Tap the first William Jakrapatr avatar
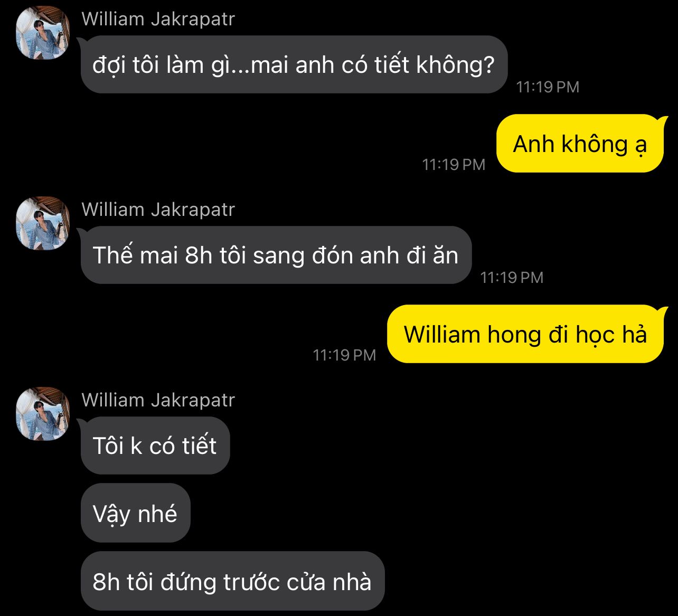678x616 pixels. [x=44, y=33]
